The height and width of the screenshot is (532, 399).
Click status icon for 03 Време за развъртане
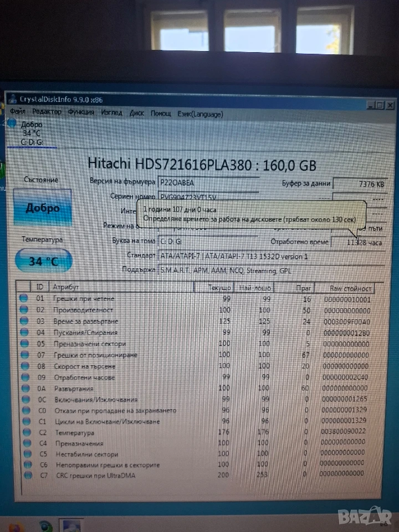tap(24, 320)
